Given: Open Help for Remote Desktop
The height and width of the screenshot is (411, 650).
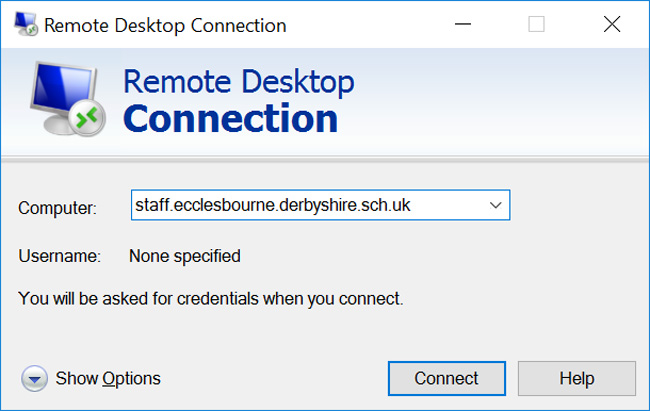Looking at the screenshot, I should click(x=577, y=378).
